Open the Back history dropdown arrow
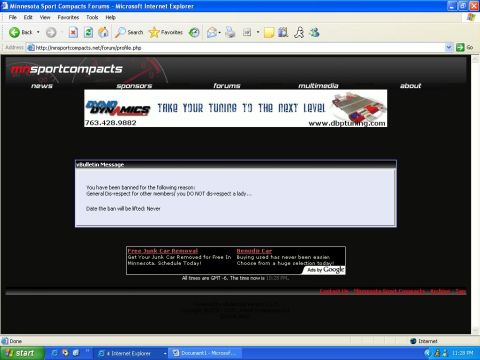480x360 pixels. pos(38,32)
